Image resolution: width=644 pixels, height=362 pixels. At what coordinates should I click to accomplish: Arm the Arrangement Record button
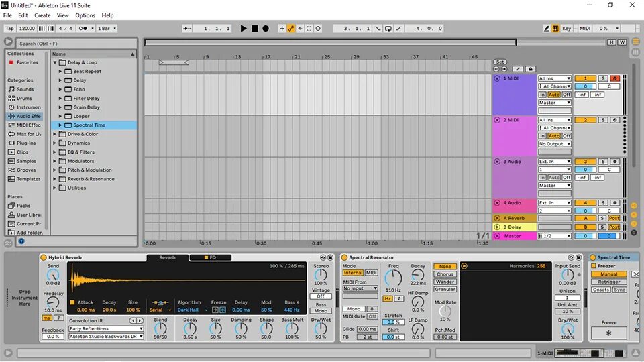266,28
